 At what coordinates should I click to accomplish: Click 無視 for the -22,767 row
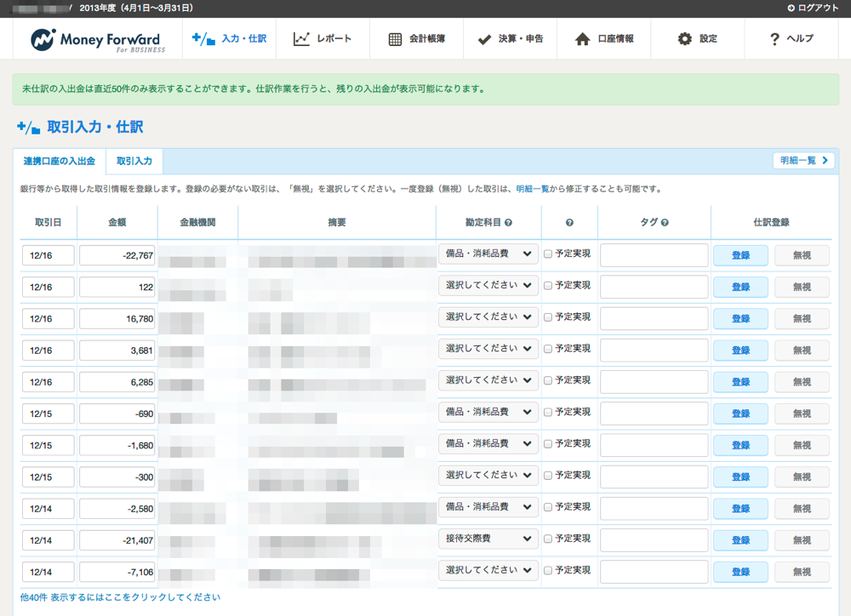[x=802, y=255]
